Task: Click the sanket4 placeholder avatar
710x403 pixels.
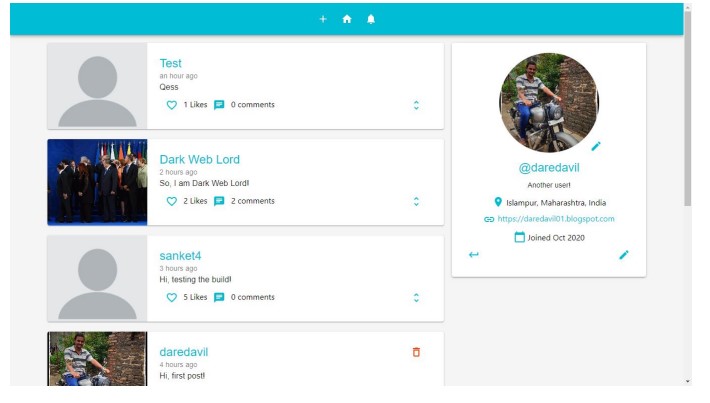Action: coord(97,278)
